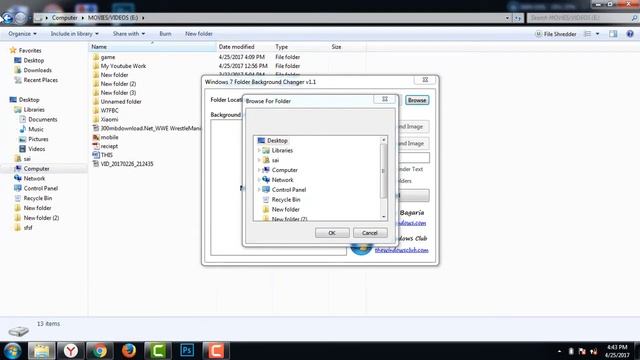Open Windows Start menu orb

click(x=12, y=351)
